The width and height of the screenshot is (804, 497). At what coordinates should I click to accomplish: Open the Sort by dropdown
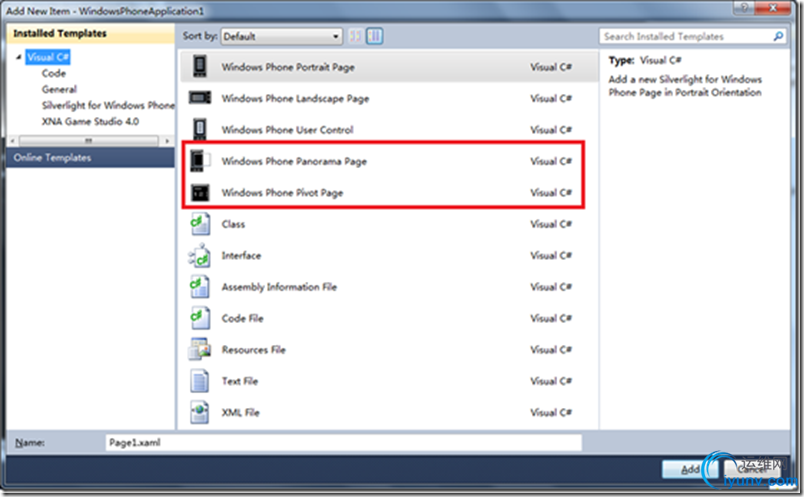pyautogui.click(x=281, y=36)
